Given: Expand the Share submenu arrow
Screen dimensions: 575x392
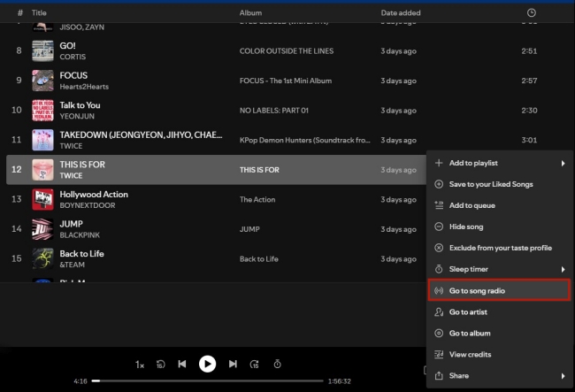Looking at the screenshot, I should tap(563, 376).
